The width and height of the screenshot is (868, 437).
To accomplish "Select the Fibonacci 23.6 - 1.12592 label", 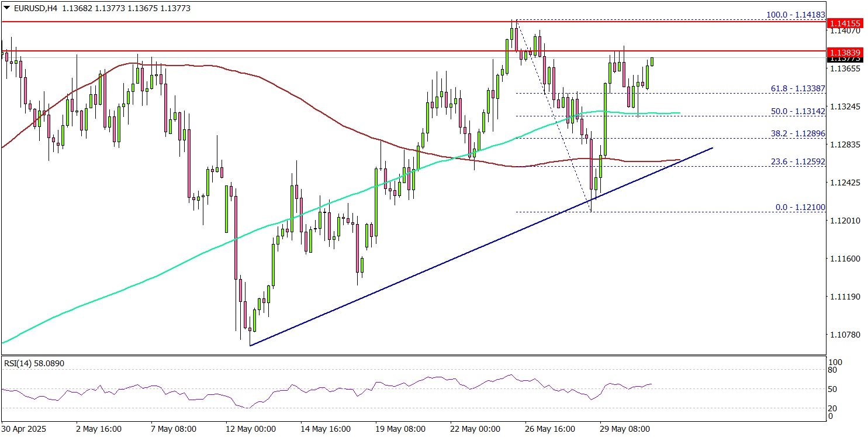I will click(798, 161).
